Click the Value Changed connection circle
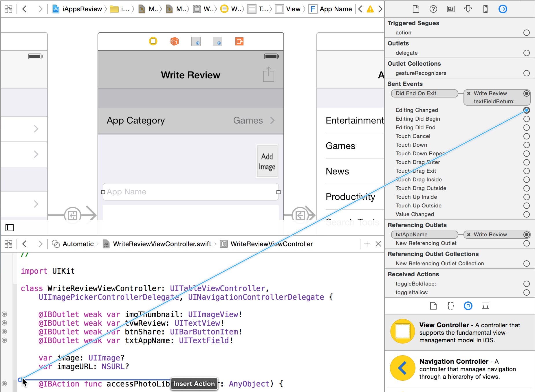 (527, 214)
